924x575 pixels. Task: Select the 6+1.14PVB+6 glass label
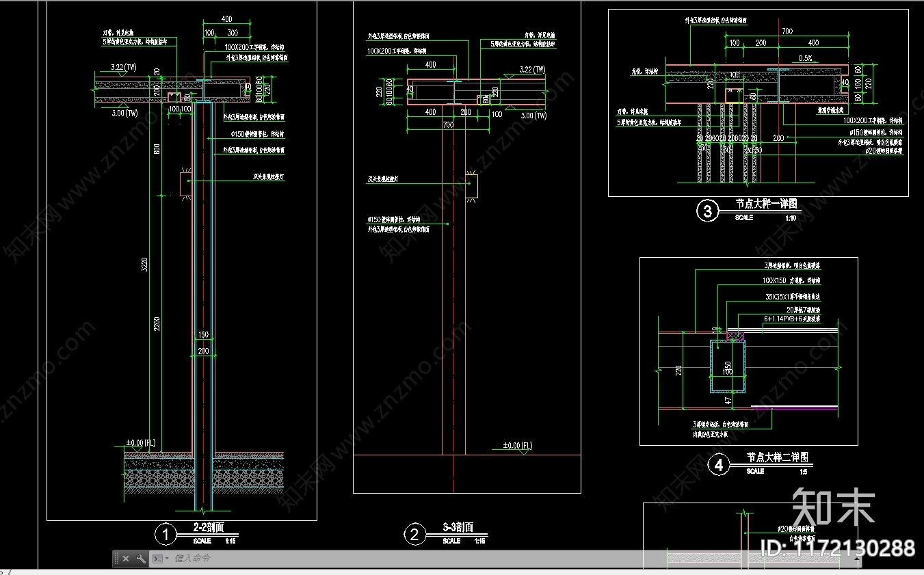793,318
